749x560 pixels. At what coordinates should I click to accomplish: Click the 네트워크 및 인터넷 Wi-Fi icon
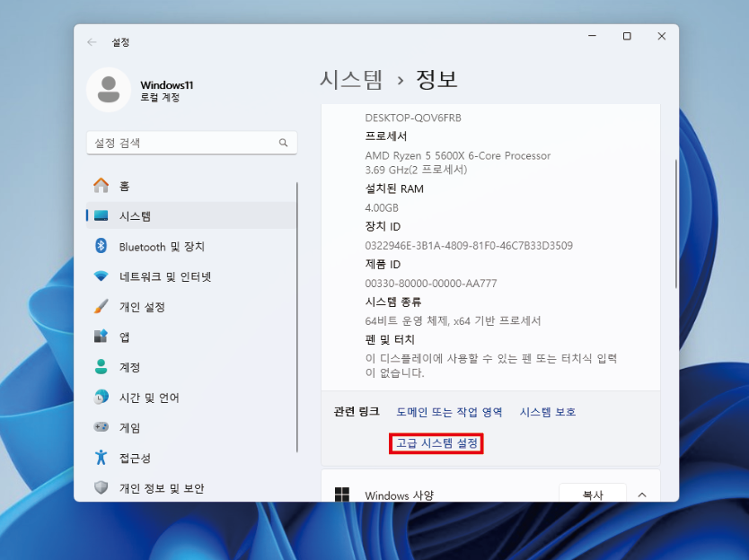pyautogui.click(x=101, y=276)
